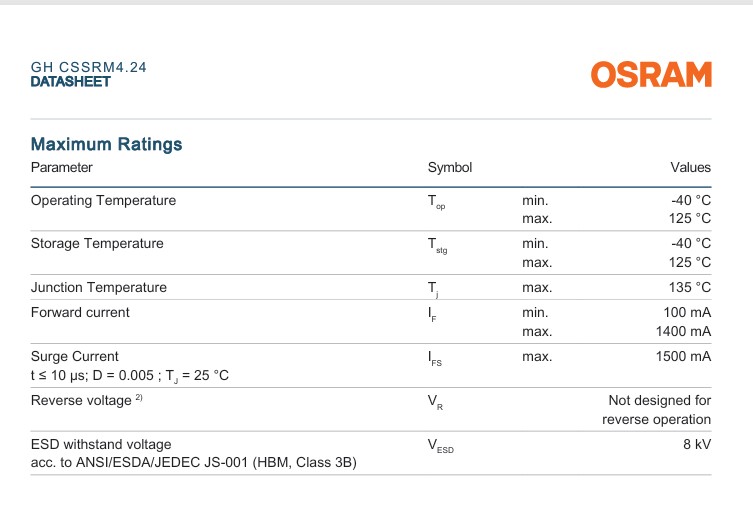
Task: Select the Symbol column header
Action: [450, 168]
